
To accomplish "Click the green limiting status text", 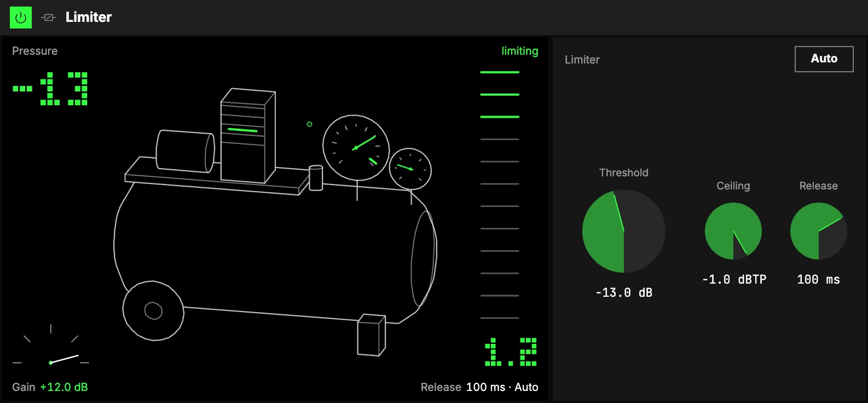I will coord(520,51).
